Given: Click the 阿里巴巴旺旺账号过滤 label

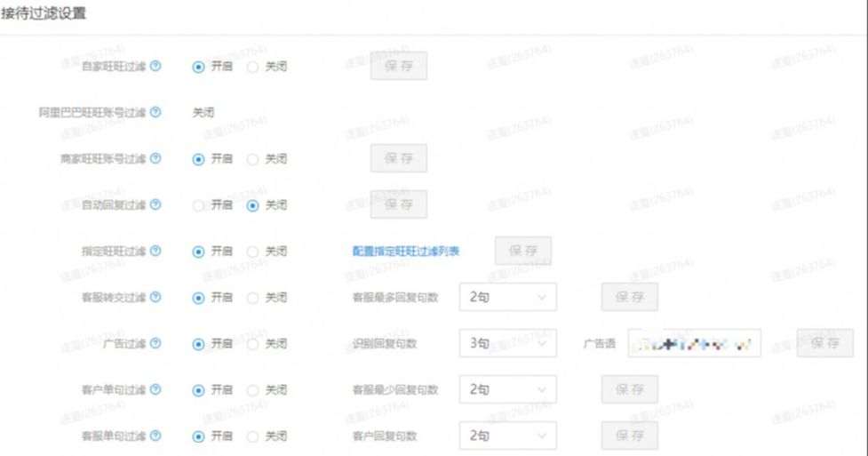Looking at the screenshot, I should (92, 113).
